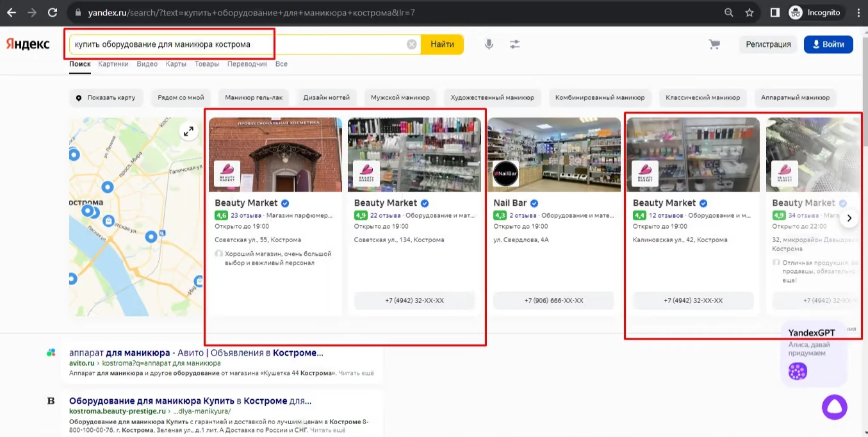Open browser zoom/search magnifier icon

729,12
